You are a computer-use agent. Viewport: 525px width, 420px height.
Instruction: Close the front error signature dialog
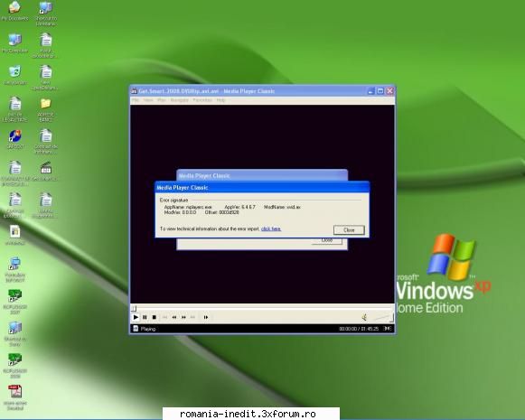[x=349, y=230]
